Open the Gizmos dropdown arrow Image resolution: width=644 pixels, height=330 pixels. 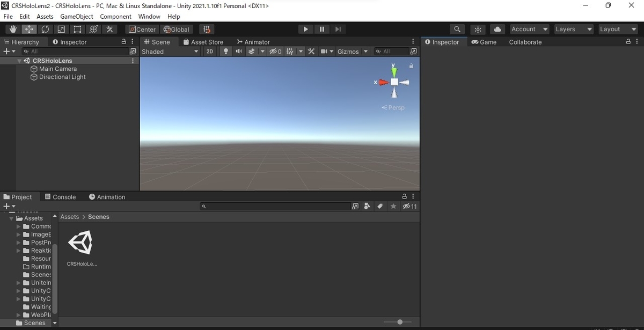pyautogui.click(x=366, y=52)
